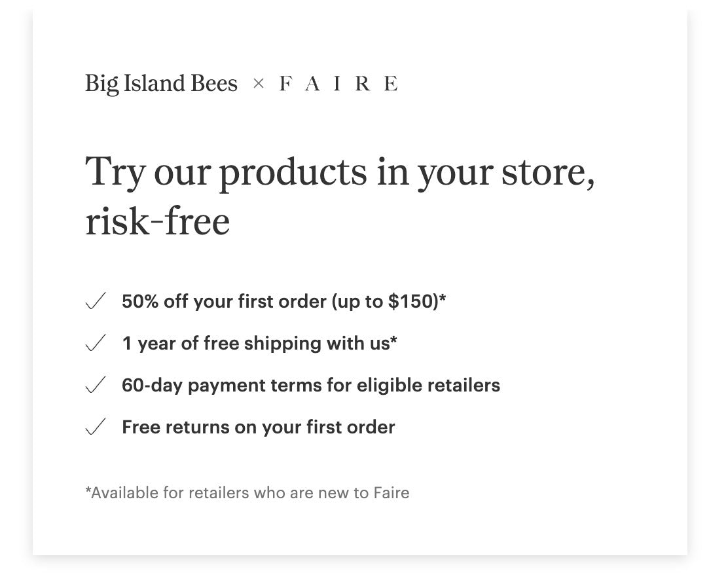Click the 'risk-free' heading line
The width and height of the screenshot is (728, 584).
click(x=157, y=221)
